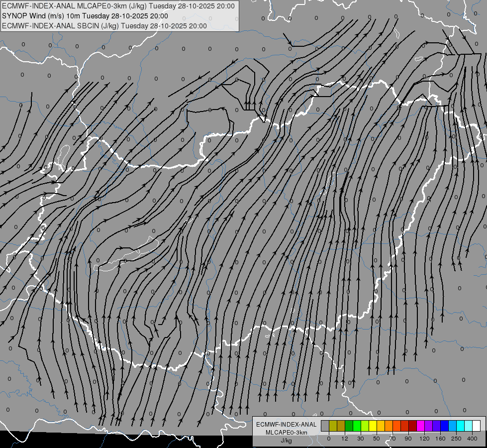This screenshot has width=487, height=448.
Task: Click the '50' legend scale value
Action: 377,439
